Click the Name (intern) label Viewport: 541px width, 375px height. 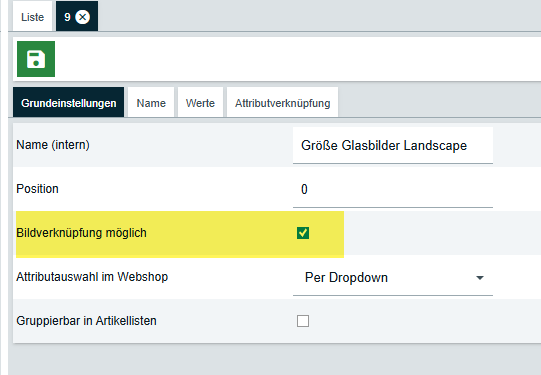[x=53, y=145]
